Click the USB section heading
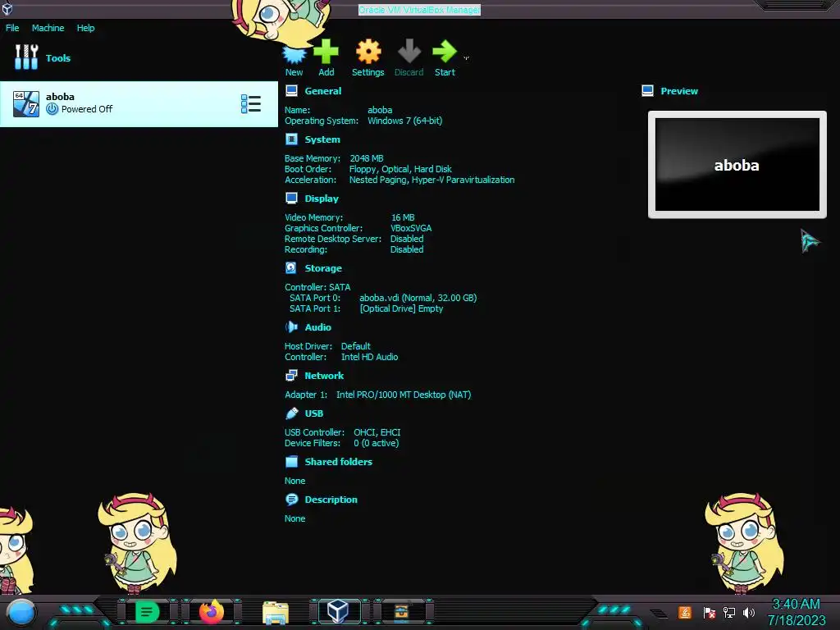This screenshot has height=630, width=840. tap(314, 413)
